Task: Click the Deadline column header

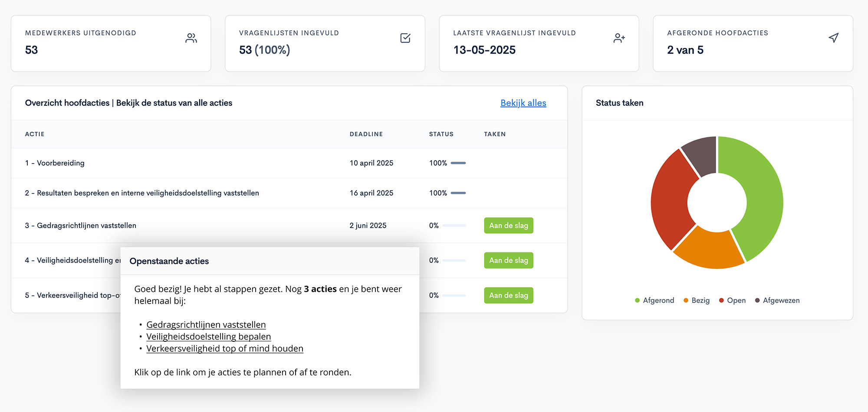Action: (x=366, y=134)
